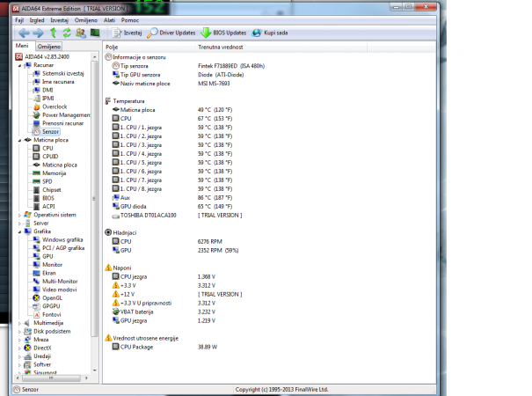Select the BIOS tree item
This screenshot has height=396, width=532.
click(44, 198)
